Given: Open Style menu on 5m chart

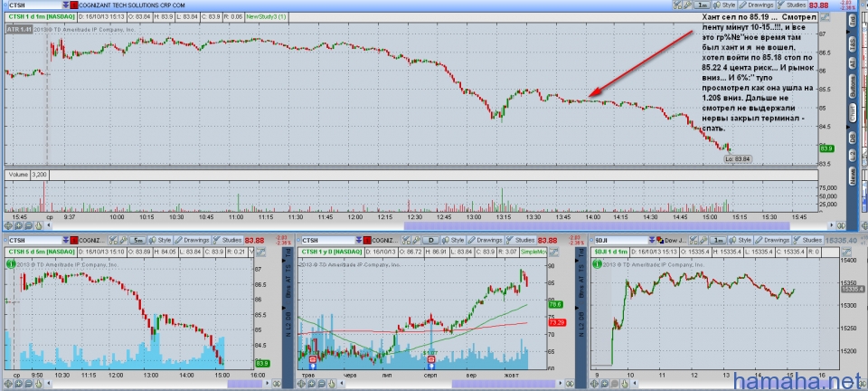Looking at the screenshot, I should tap(160, 241).
